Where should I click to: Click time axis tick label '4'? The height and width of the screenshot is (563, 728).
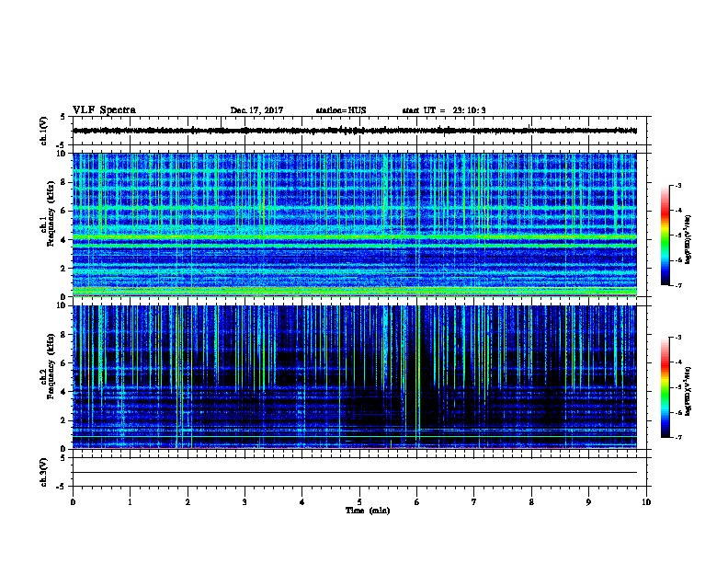(x=302, y=502)
